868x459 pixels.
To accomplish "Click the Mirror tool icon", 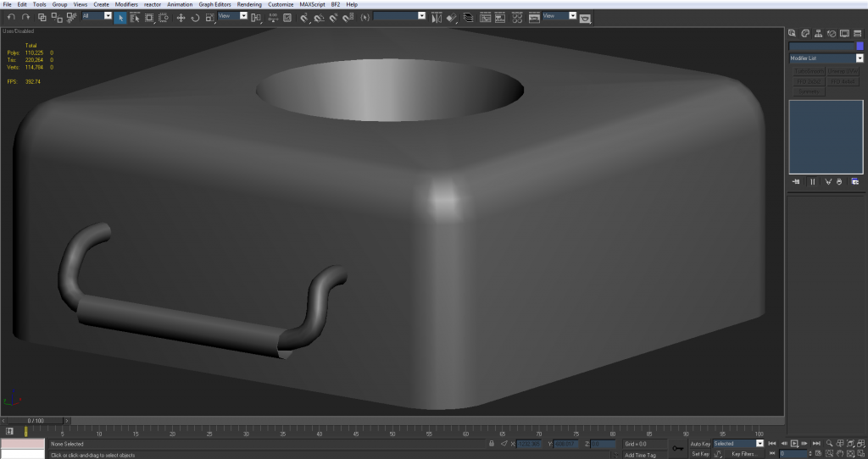I will (437, 17).
